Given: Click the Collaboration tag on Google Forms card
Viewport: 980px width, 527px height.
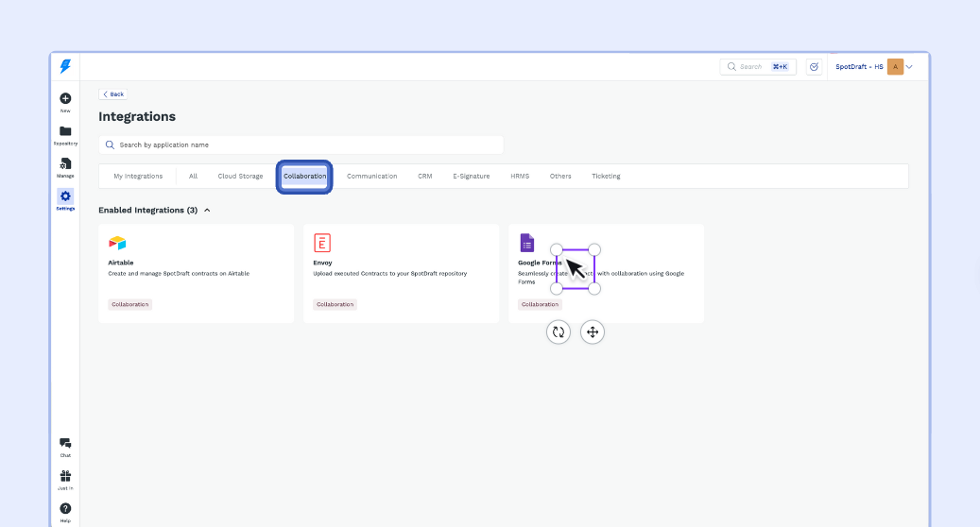Looking at the screenshot, I should 540,305.
